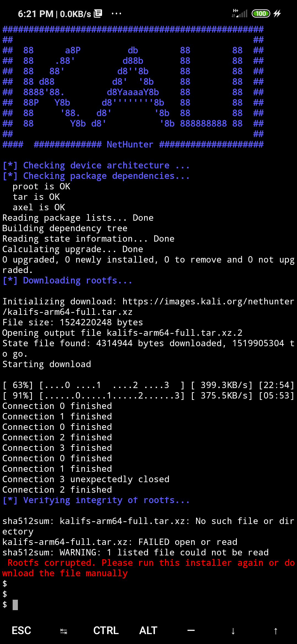Tap the up arrow key icon

point(276,630)
